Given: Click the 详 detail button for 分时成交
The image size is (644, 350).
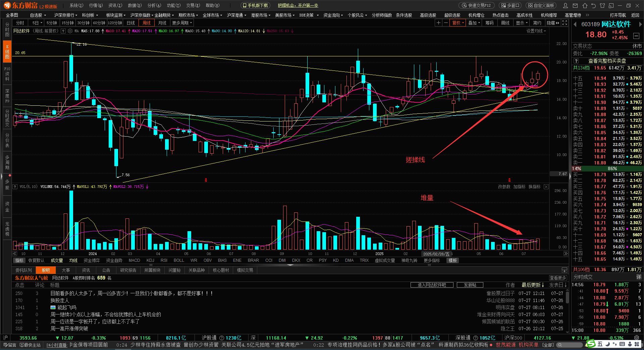Looking at the screenshot, I should pos(639,277).
